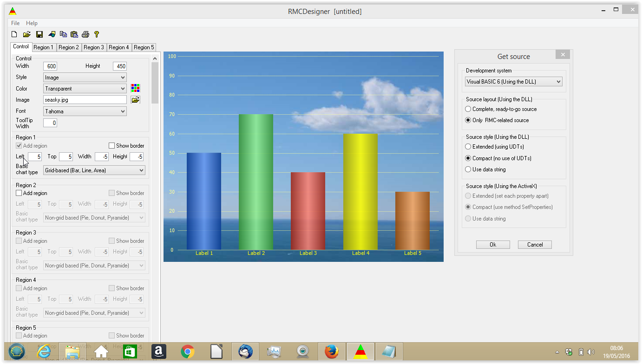This screenshot has height=364, width=642.
Task: Click the Save floppy disk icon
Action: (x=39, y=34)
